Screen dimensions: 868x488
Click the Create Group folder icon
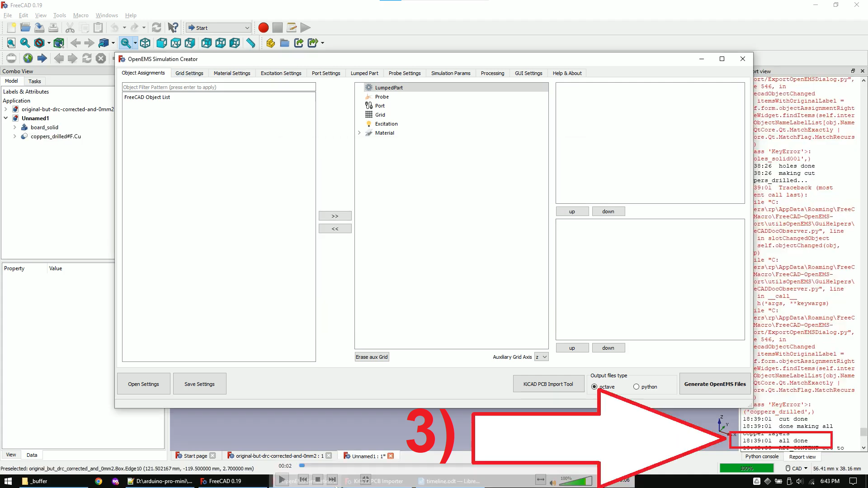click(x=284, y=43)
